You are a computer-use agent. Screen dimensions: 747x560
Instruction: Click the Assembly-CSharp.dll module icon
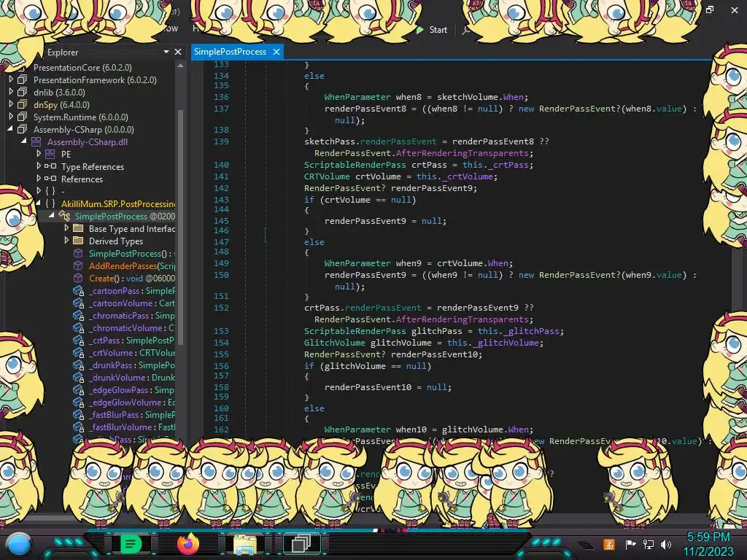click(36, 142)
